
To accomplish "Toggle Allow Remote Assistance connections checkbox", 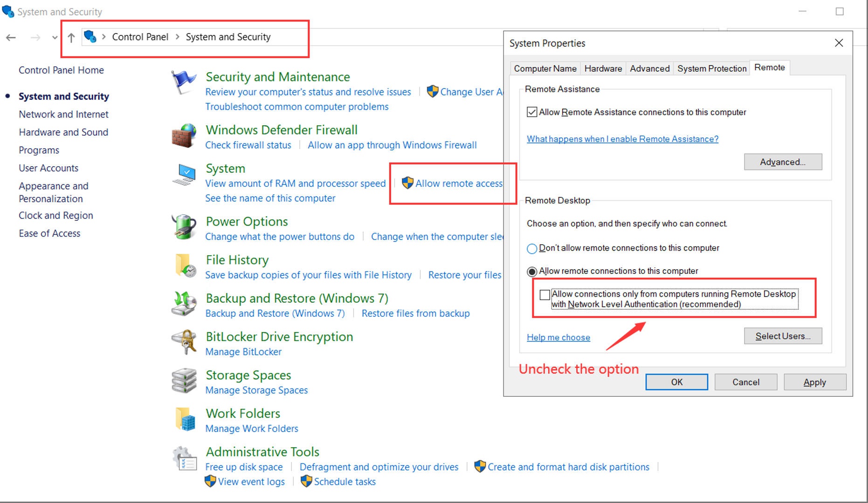I will (x=531, y=112).
